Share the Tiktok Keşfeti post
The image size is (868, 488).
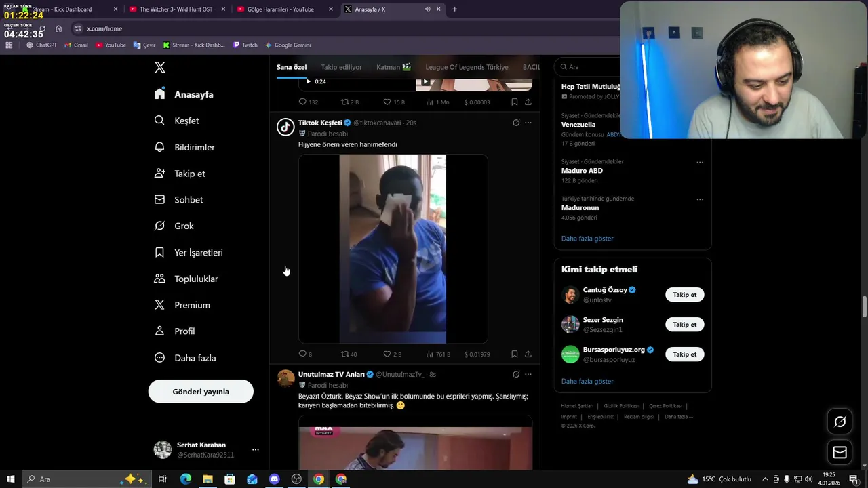click(528, 354)
